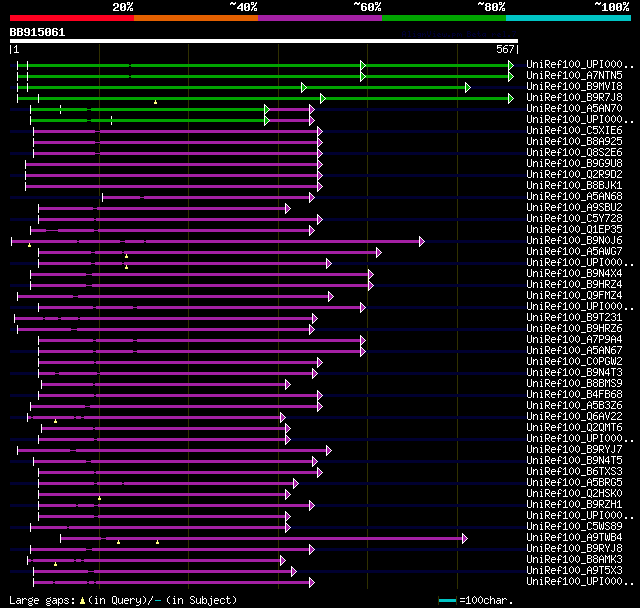
Task: Select the UniRef100_Q2R9D2 label
Action: [x=574, y=175]
